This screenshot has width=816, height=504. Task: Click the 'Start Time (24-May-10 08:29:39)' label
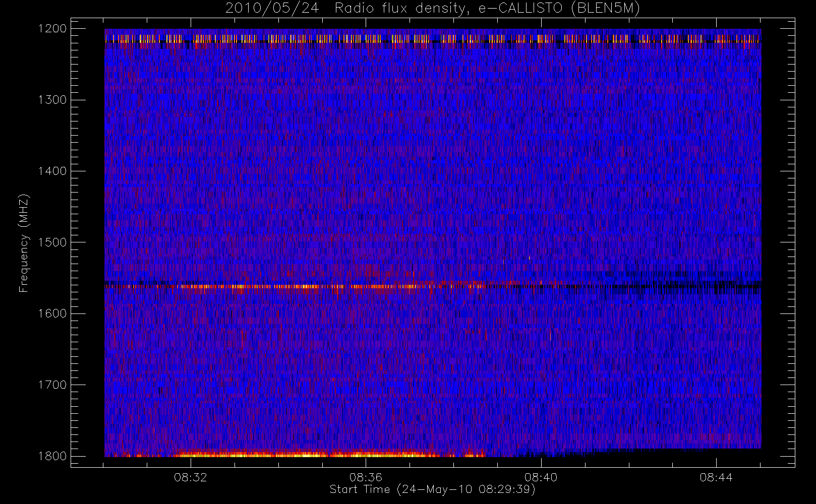[x=432, y=489]
